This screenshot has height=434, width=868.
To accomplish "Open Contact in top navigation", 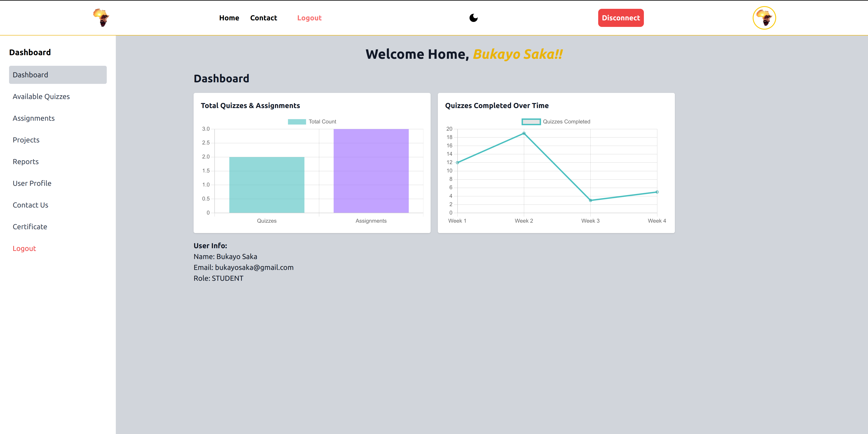I will (x=263, y=18).
